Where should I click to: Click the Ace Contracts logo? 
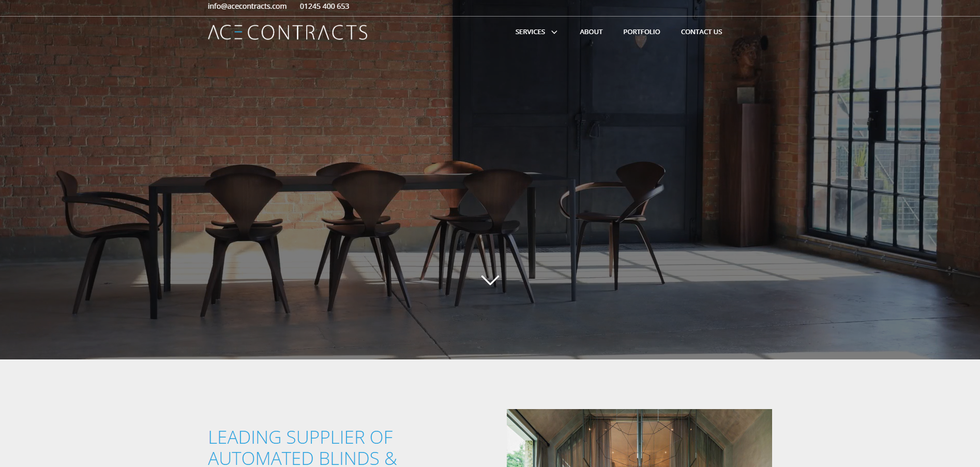[288, 32]
